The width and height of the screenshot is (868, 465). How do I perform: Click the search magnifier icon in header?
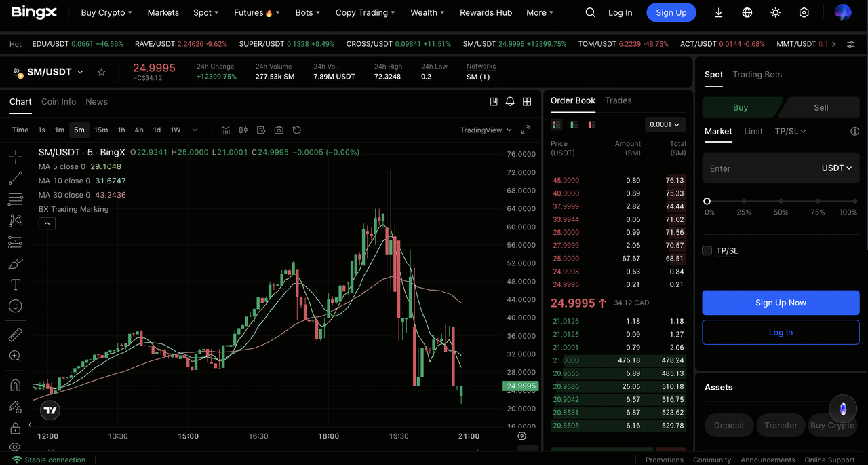click(591, 13)
